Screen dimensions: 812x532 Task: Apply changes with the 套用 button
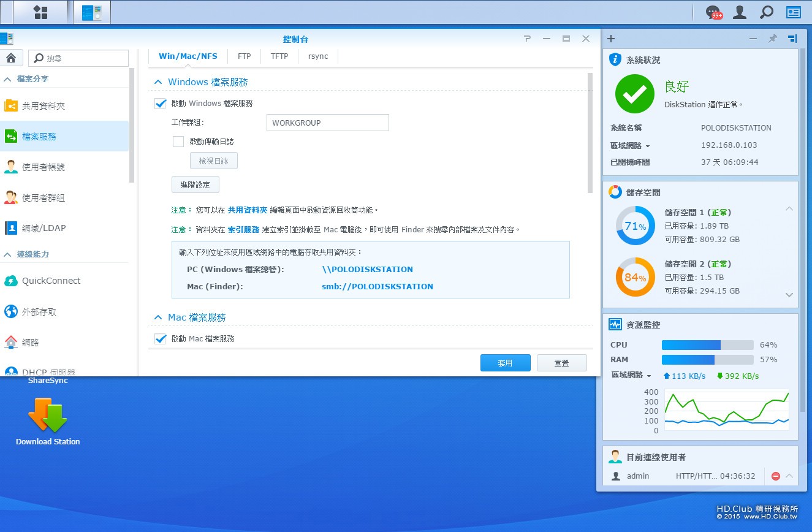[x=505, y=363]
